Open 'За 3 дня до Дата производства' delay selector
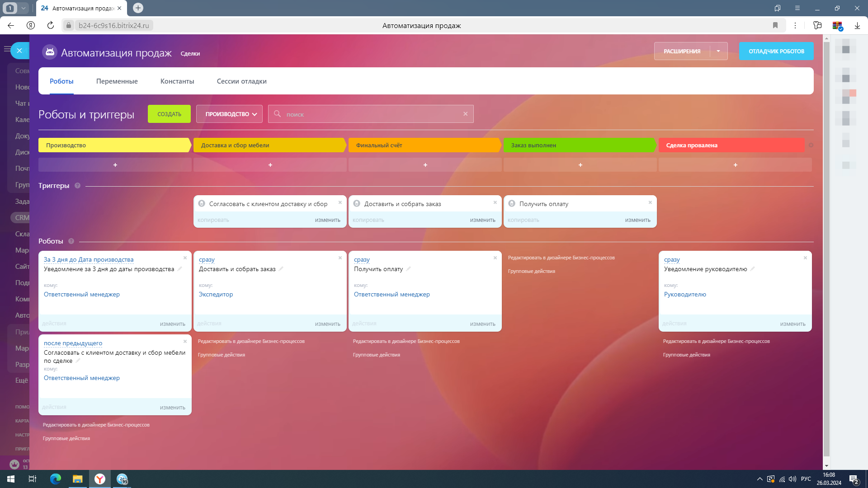 point(89,260)
